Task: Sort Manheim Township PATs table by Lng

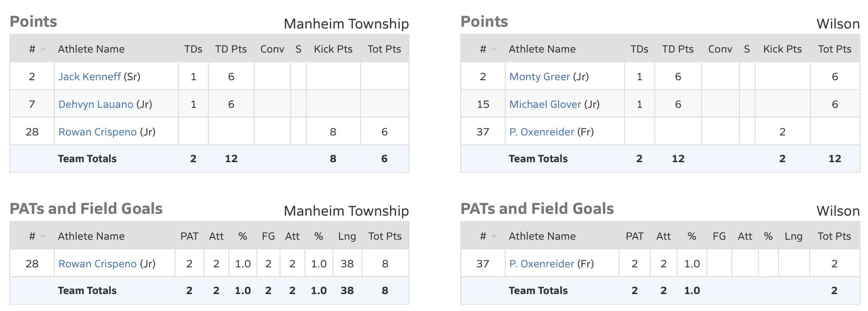Action: tap(347, 236)
